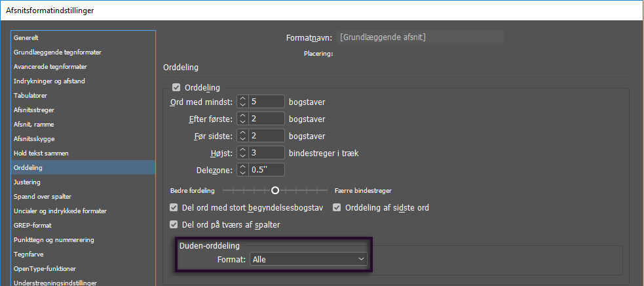
Task: Open Punkttegn og nummerering section
Action: (54, 239)
